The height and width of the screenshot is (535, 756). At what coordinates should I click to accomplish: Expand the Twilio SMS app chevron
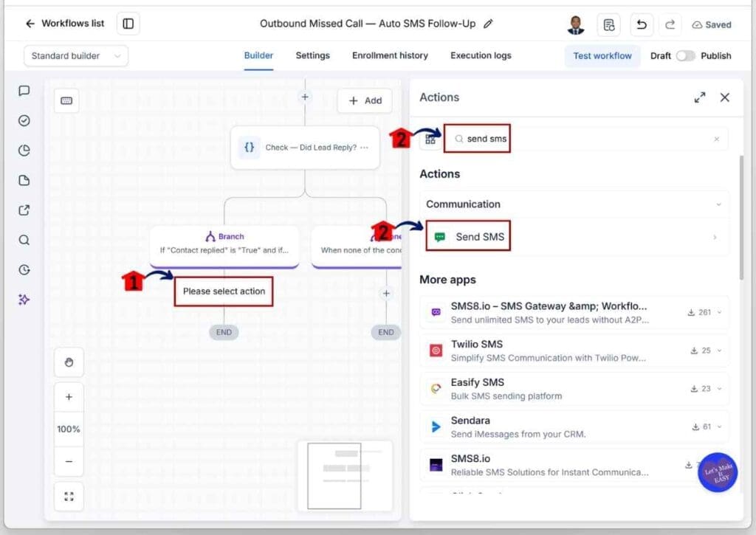pos(719,351)
